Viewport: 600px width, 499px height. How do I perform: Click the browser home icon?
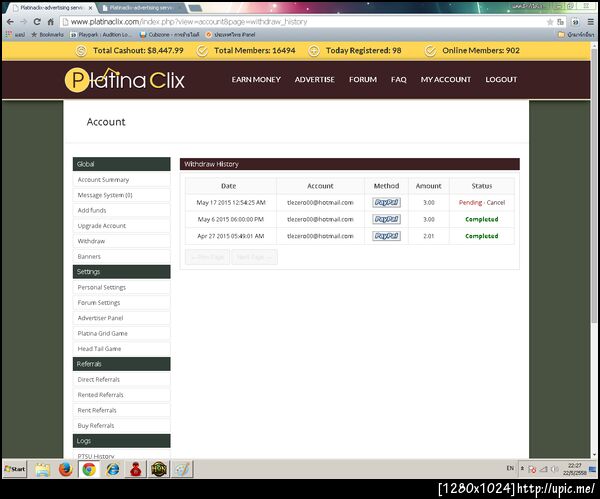click(x=51, y=22)
